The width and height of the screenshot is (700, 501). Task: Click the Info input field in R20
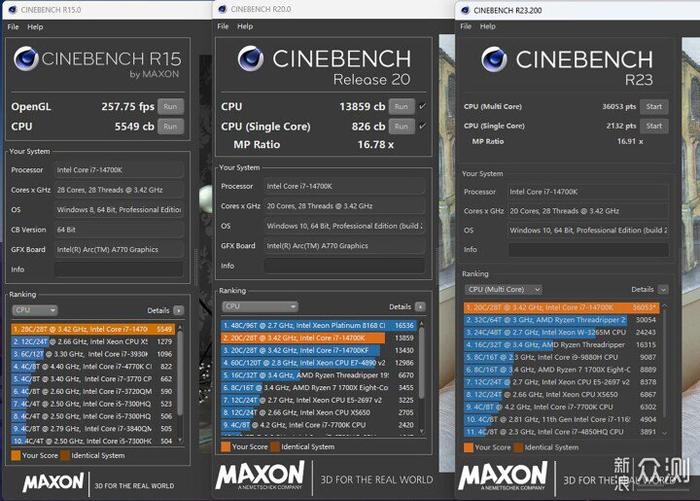(344, 266)
